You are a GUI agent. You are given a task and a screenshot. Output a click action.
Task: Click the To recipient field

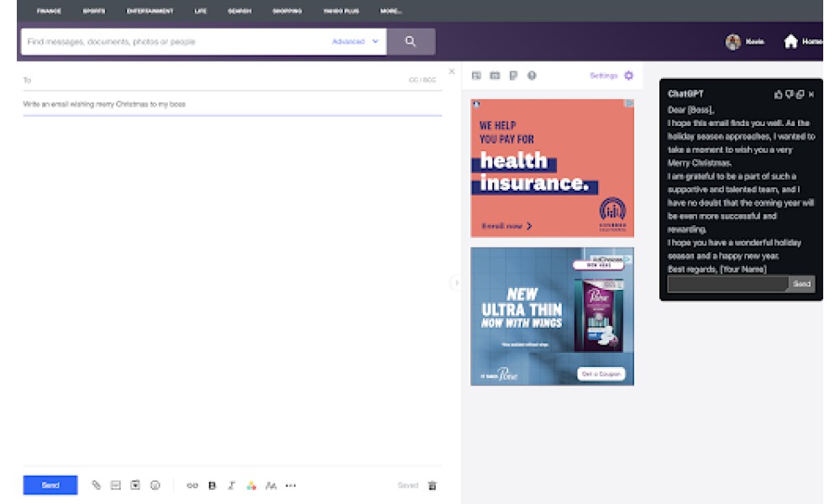tap(214, 80)
